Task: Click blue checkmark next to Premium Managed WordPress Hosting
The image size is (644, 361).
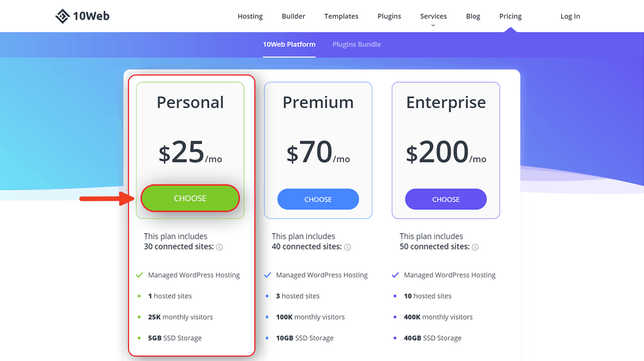Action: 267,275
